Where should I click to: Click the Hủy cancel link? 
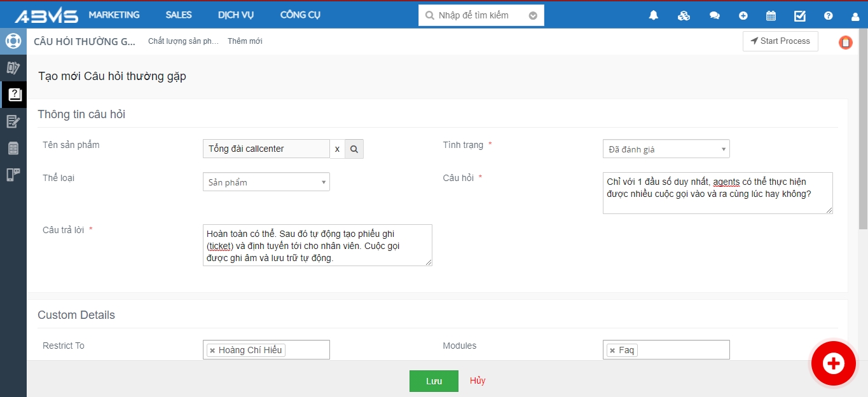point(478,381)
